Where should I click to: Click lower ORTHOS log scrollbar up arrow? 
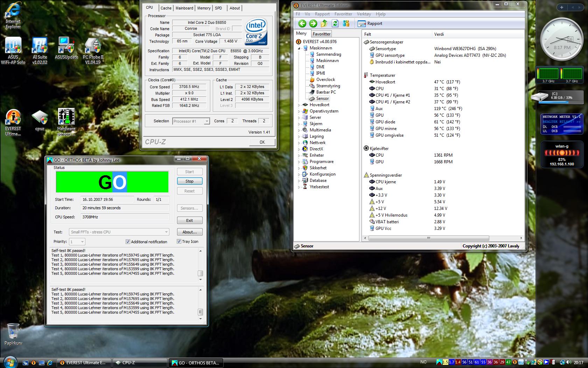(x=201, y=290)
